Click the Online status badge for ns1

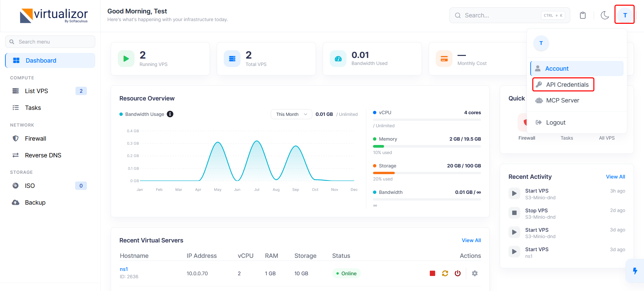(346, 273)
